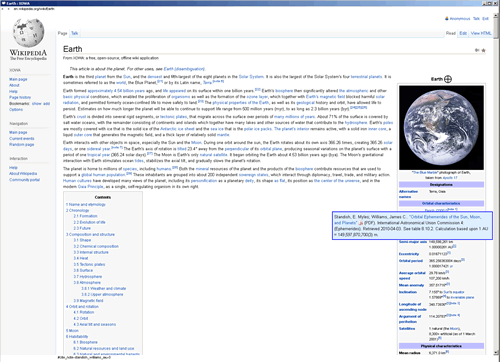Open the Edit tab

coord(463,33)
